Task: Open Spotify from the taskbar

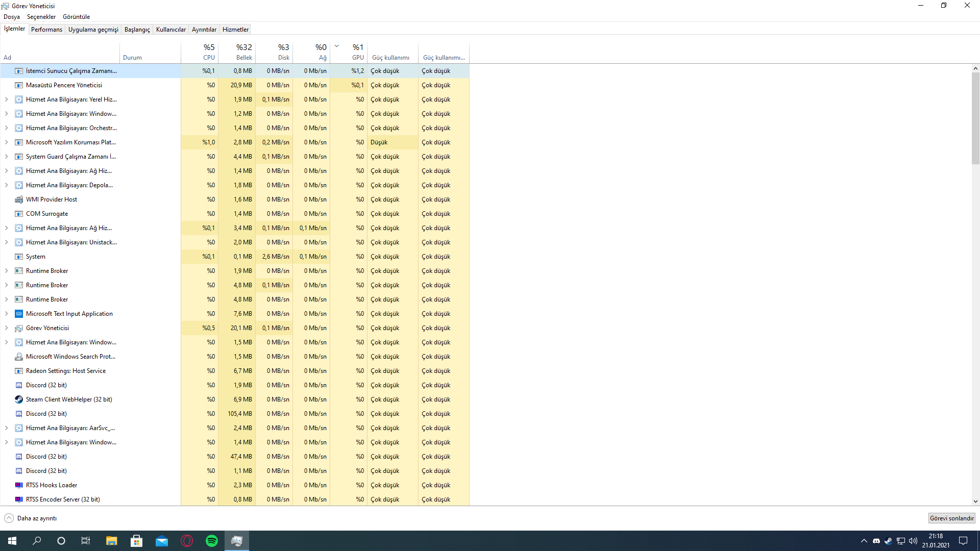Action: [211, 541]
